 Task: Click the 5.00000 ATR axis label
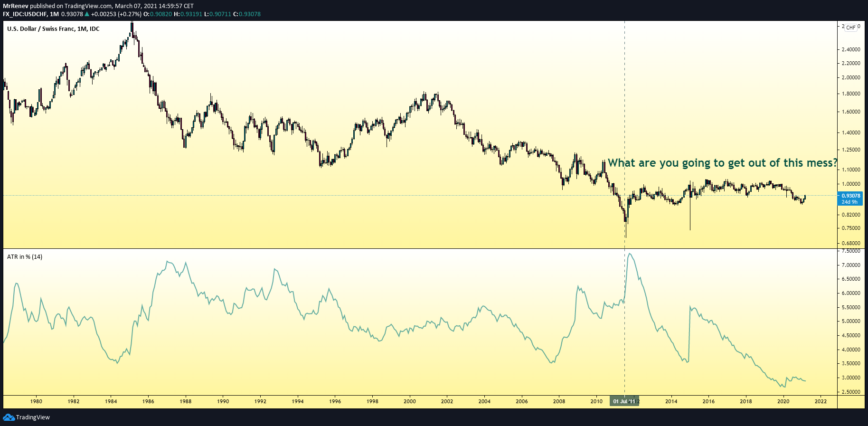851,322
